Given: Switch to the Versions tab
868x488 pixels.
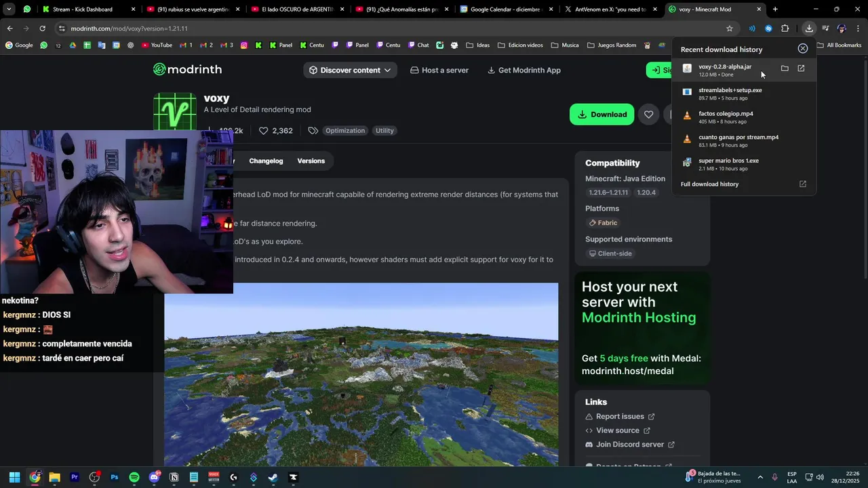Looking at the screenshot, I should [311, 161].
